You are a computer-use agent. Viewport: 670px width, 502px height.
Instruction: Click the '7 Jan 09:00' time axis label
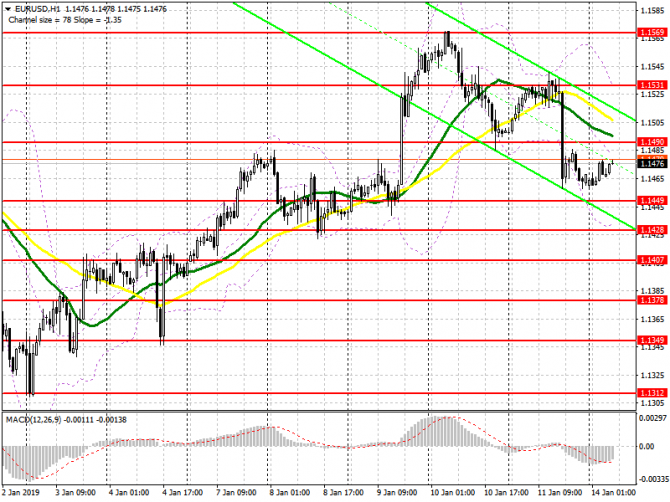[x=236, y=492]
